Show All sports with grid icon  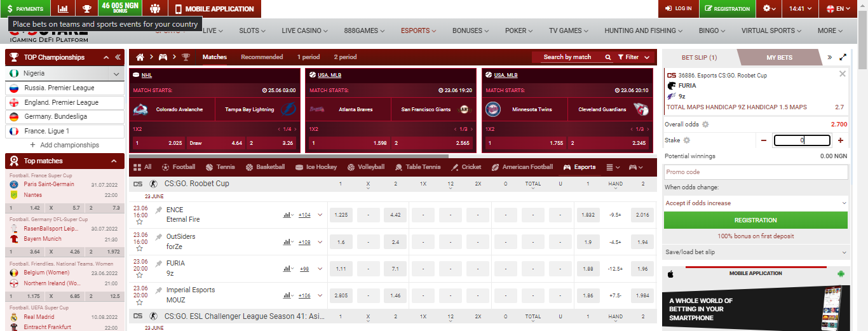142,167
